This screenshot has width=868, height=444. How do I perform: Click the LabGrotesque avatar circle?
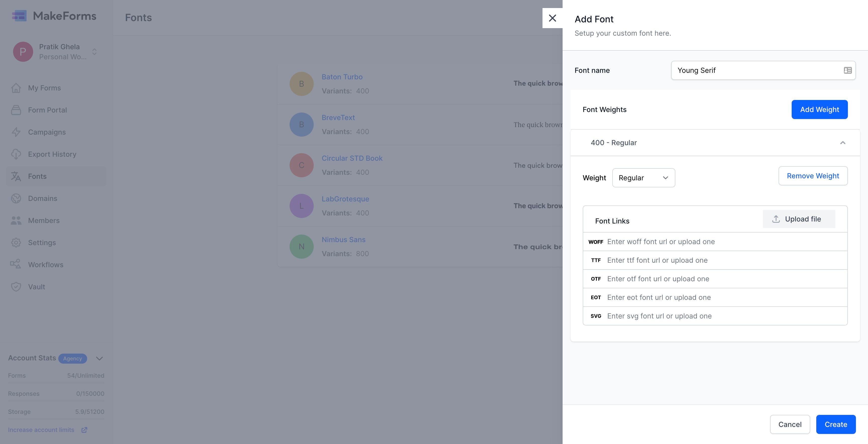click(302, 206)
